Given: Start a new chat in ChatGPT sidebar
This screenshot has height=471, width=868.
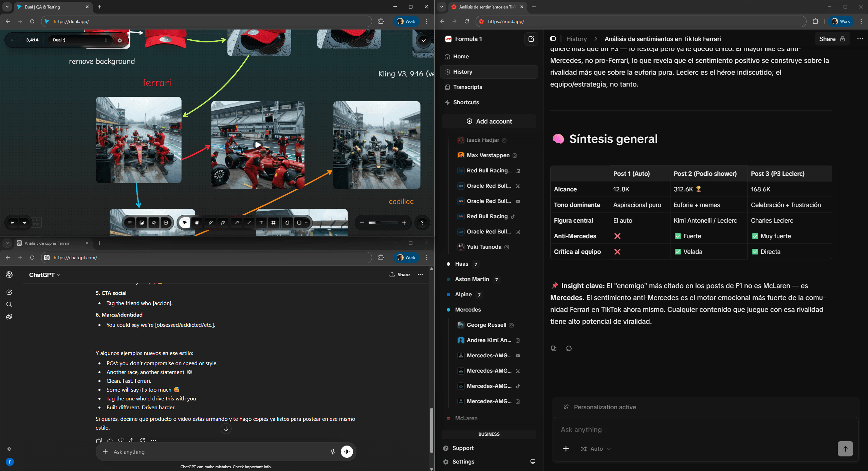Looking at the screenshot, I should pos(9,292).
